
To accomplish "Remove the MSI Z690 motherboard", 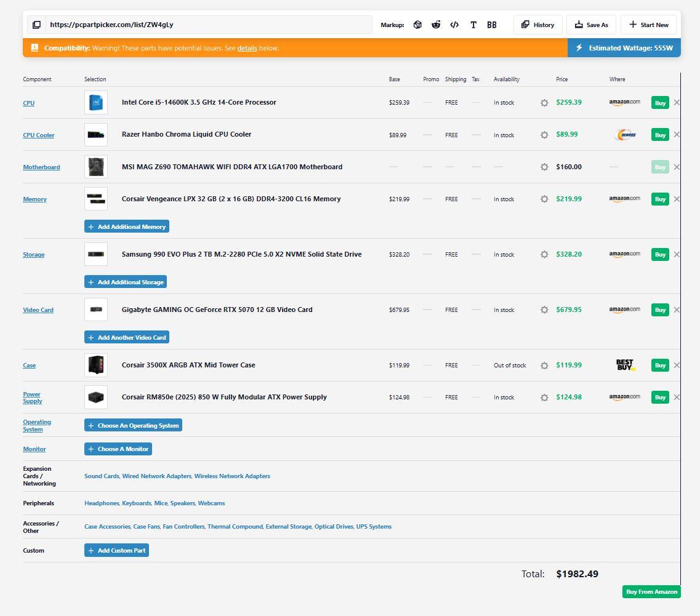I will (677, 167).
